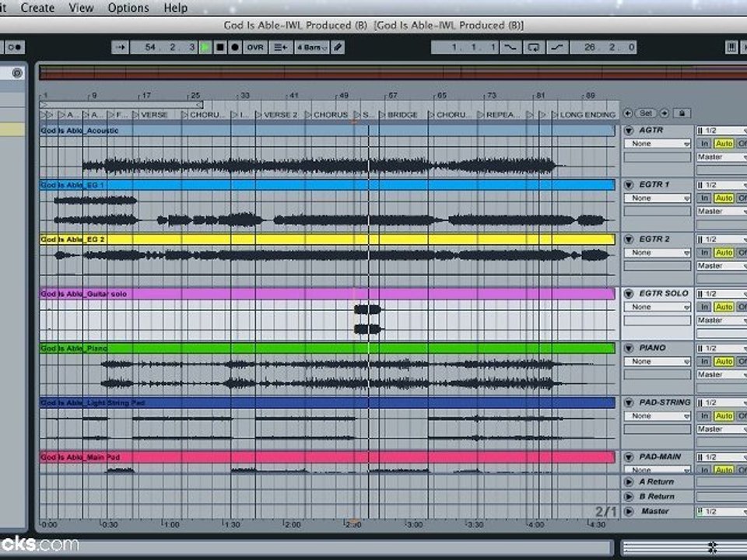
Task: Open the Help menu
Action: point(175,8)
